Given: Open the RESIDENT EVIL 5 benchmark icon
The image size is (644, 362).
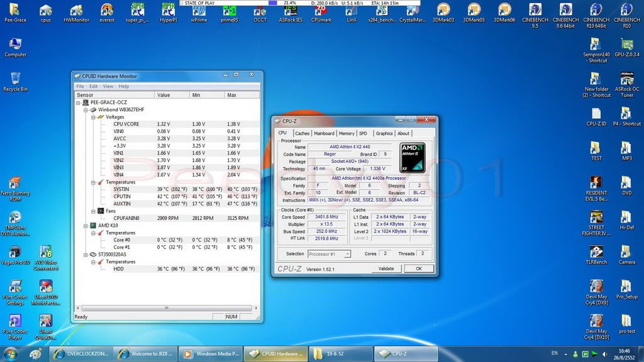Looking at the screenshot, I should tap(596, 189).
